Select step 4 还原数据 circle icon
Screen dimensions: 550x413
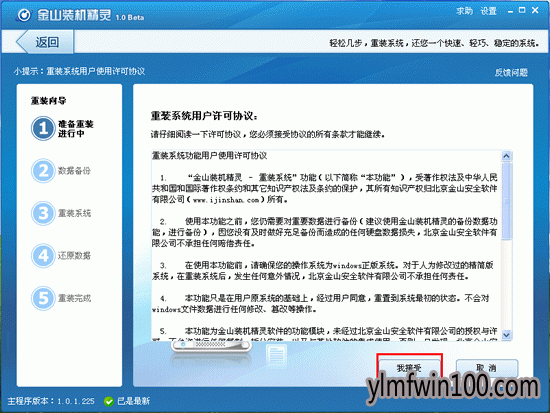coord(43,255)
